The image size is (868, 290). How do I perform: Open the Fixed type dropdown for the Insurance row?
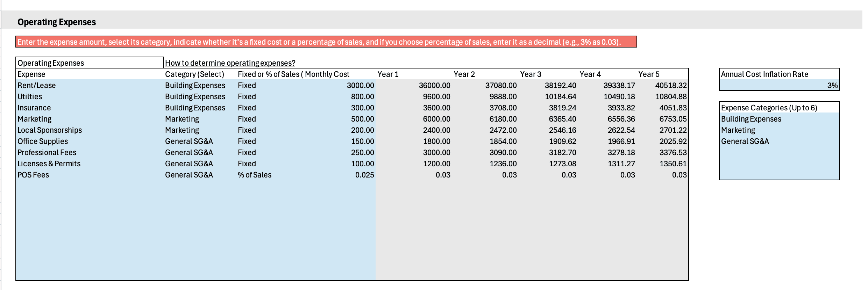coord(247,108)
